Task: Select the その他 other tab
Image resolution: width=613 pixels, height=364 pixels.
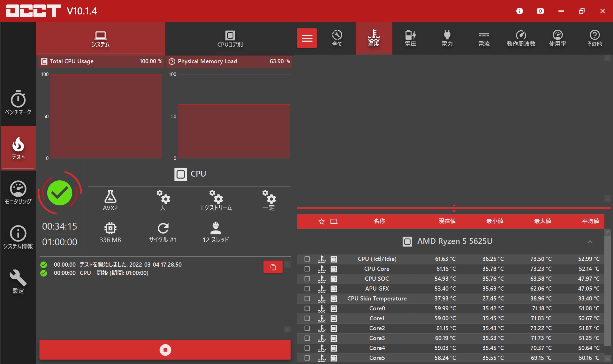Action: click(x=594, y=38)
